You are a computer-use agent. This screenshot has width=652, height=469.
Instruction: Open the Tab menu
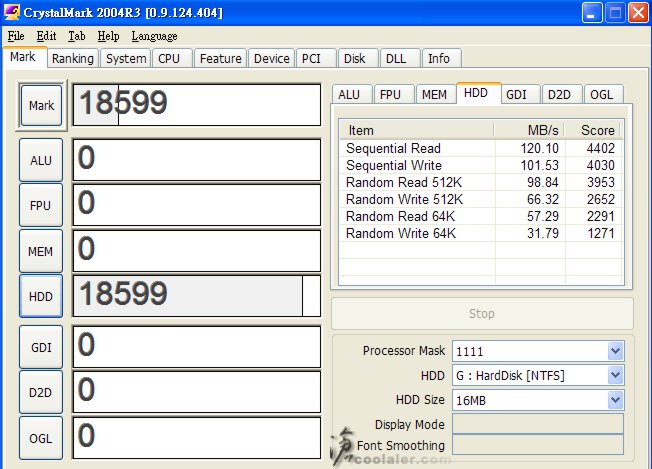[x=77, y=36]
